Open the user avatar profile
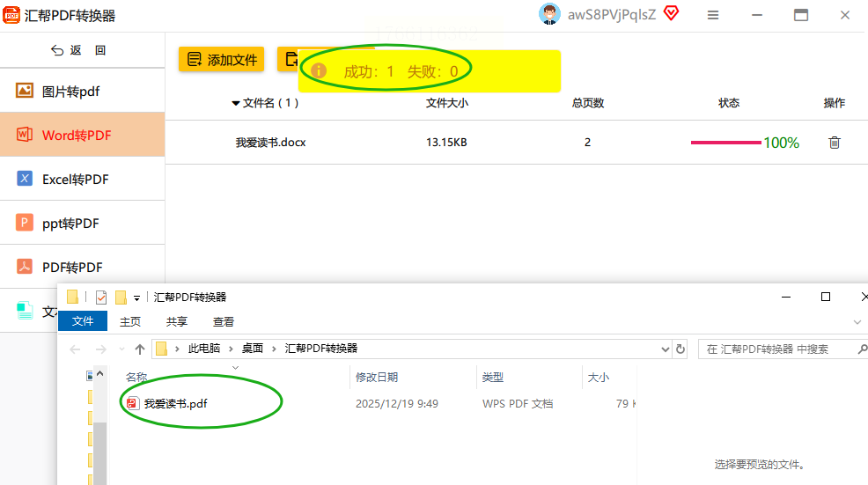The image size is (868, 485). [549, 14]
